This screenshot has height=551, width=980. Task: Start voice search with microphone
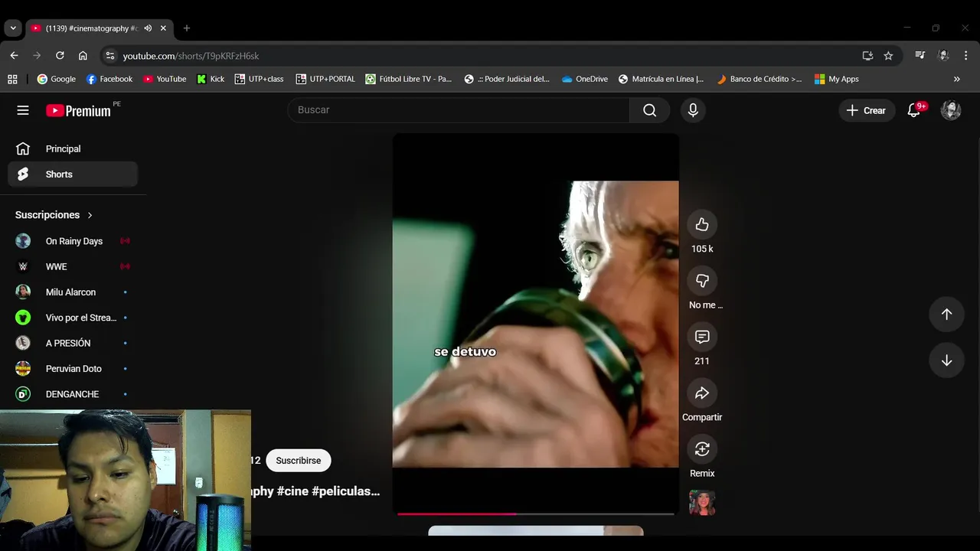tap(693, 110)
